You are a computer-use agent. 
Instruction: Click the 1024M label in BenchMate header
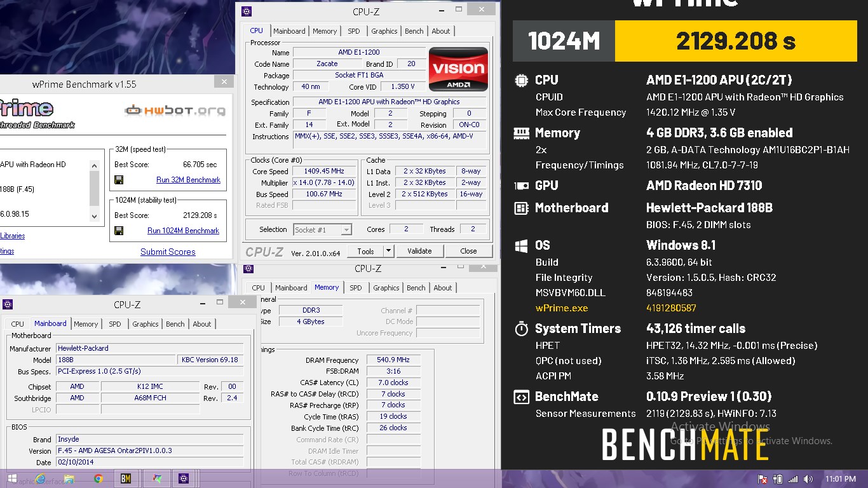(564, 41)
